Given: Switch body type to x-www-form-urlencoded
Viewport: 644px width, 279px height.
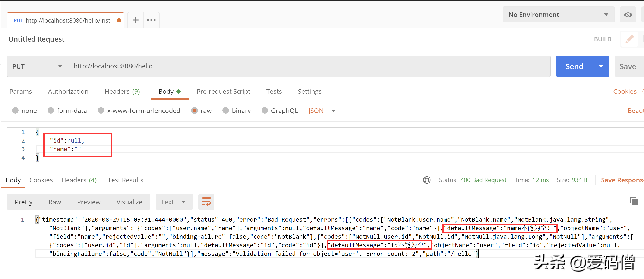Looking at the screenshot, I should (x=101, y=111).
